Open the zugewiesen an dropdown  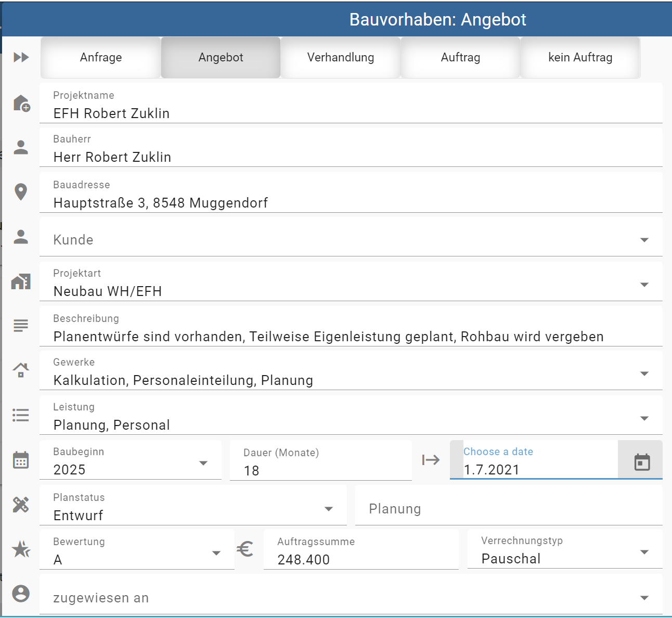(x=644, y=598)
